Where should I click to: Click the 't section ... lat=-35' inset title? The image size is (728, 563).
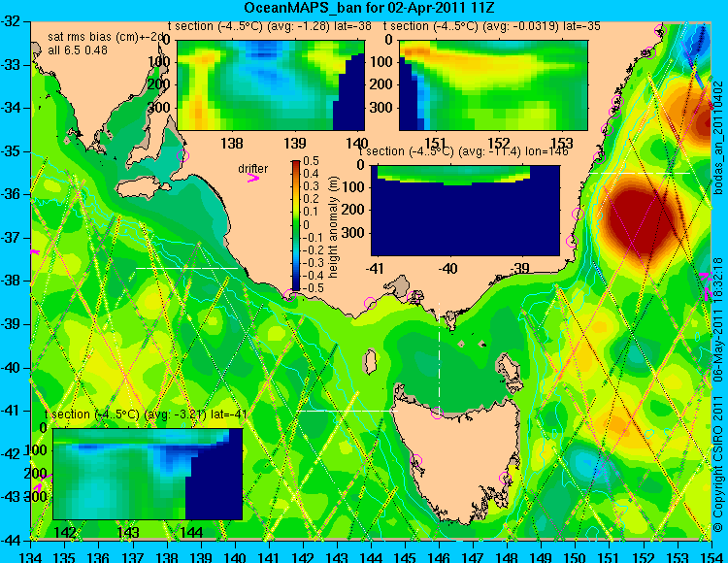pyautogui.click(x=492, y=26)
